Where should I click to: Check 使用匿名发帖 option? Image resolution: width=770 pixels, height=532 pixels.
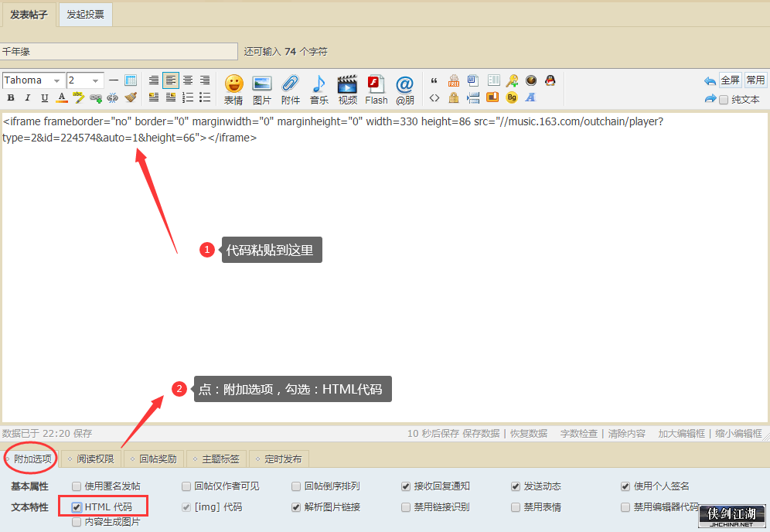coord(77,486)
